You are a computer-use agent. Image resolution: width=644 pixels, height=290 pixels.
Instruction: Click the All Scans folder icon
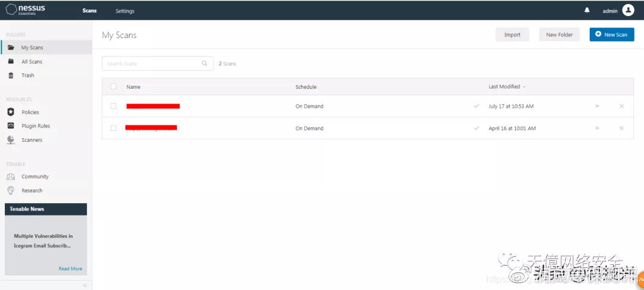click(11, 61)
